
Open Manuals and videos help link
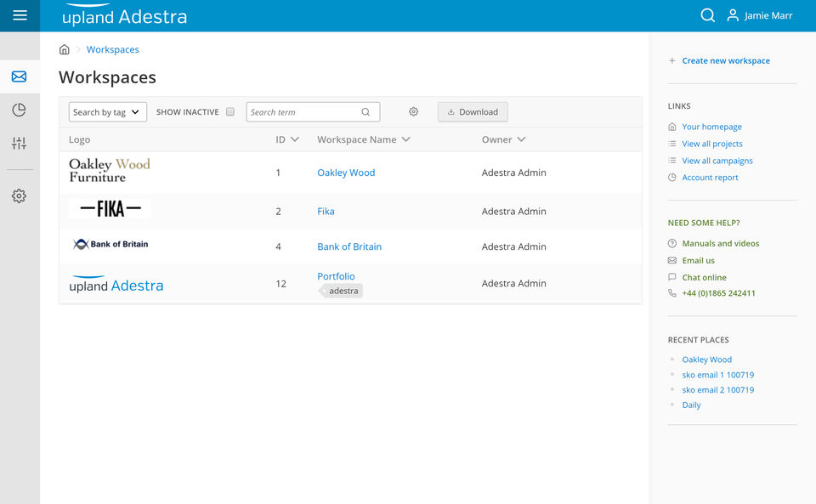click(721, 243)
